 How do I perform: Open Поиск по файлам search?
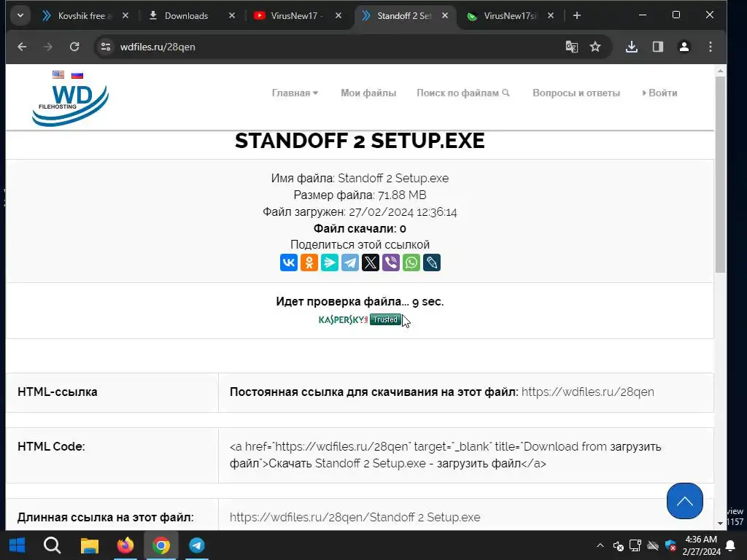(x=463, y=93)
